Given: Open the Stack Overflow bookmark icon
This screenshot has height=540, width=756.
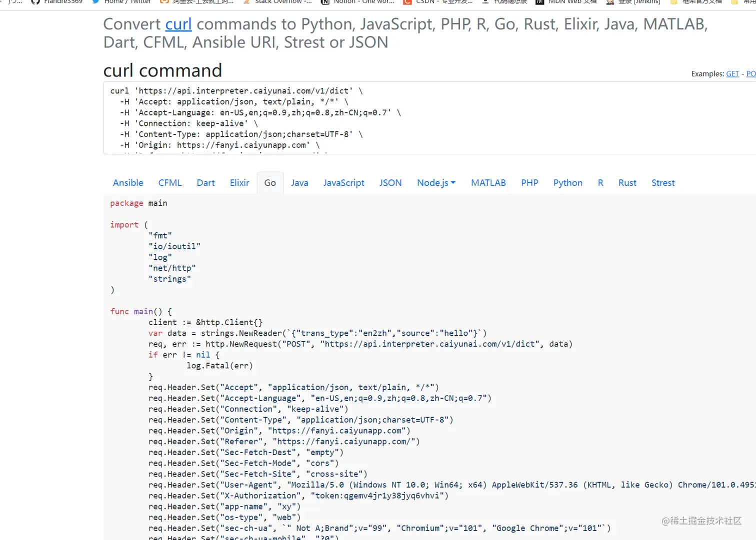Looking at the screenshot, I should (246, 1).
